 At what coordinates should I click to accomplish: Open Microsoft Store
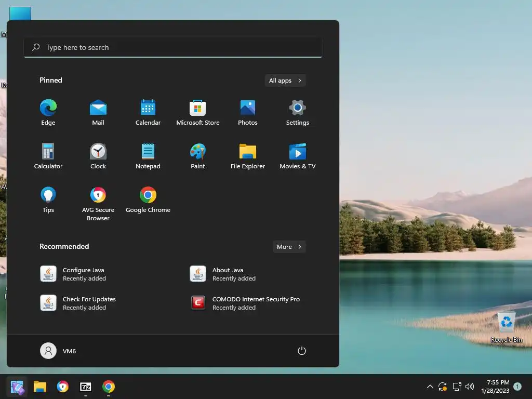198,113
